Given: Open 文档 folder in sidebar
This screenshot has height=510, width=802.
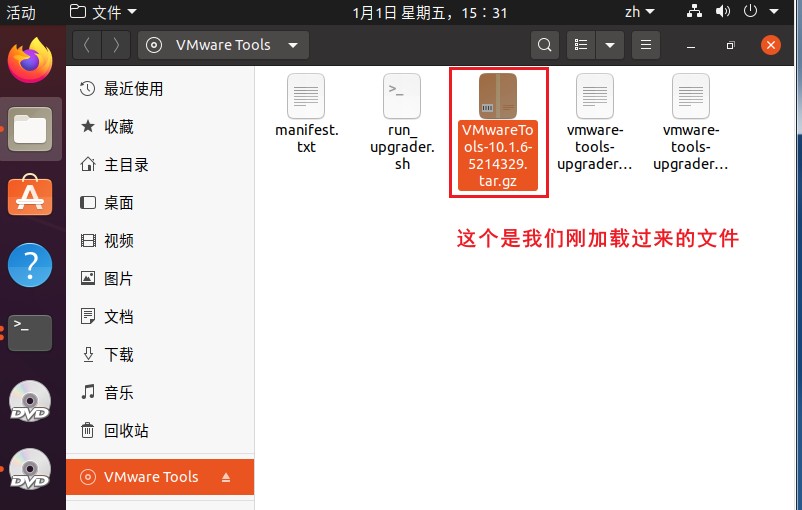Looking at the screenshot, I should (160, 317).
